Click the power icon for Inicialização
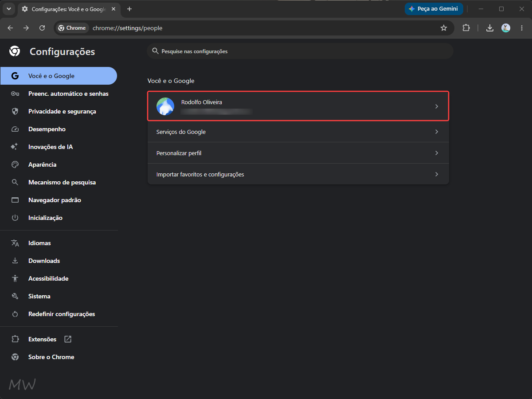The width and height of the screenshot is (532, 399). 15,218
